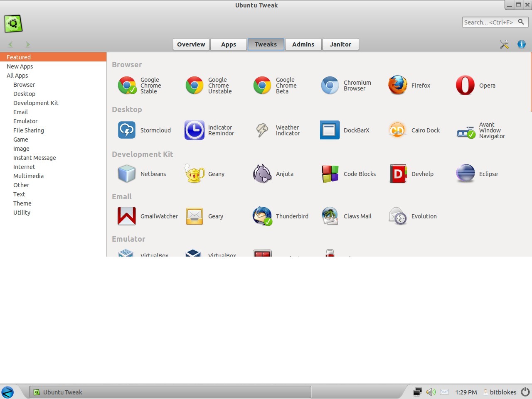Click the mail envelope tray icon
Screen dimensions: 532x399
(x=444, y=392)
